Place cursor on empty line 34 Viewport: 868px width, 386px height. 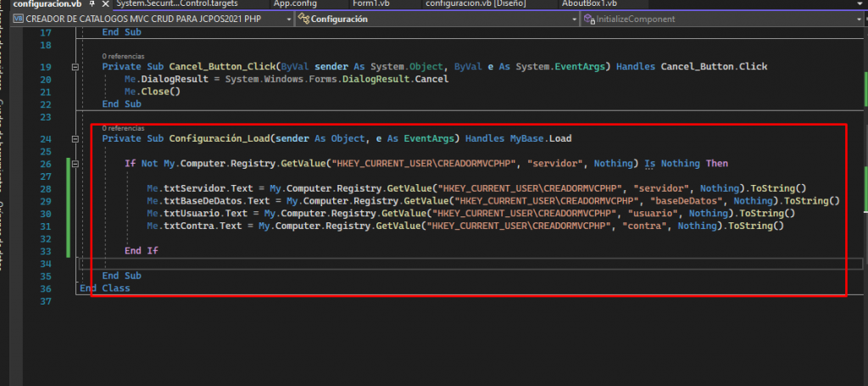pos(254,265)
